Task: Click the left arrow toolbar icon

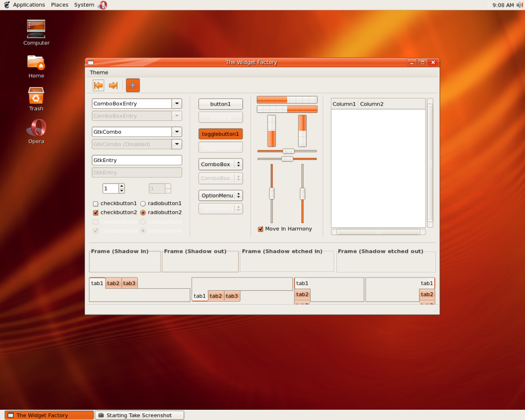Action: 98,86
